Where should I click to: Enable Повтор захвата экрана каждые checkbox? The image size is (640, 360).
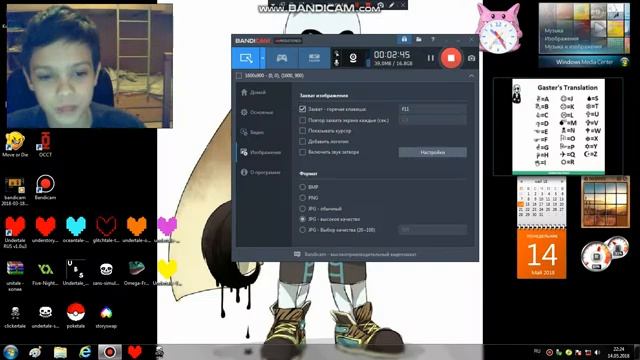(302, 120)
